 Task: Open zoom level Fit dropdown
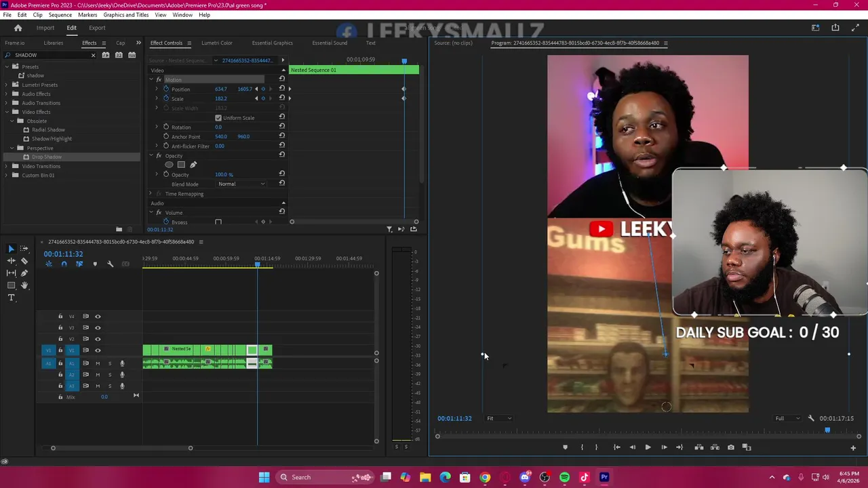pyautogui.click(x=499, y=418)
